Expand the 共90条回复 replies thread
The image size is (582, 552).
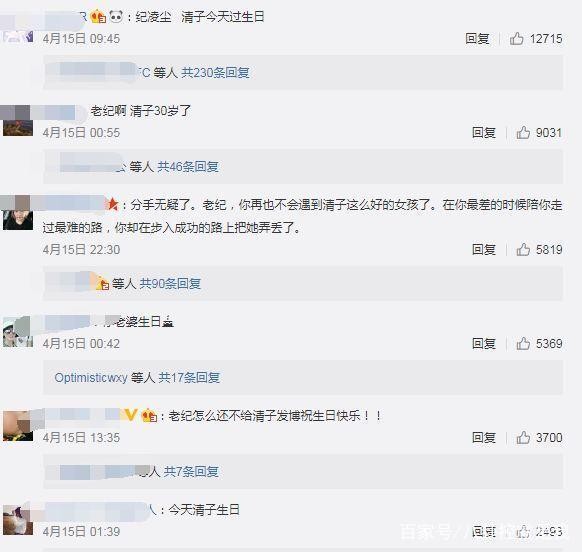(170, 284)
